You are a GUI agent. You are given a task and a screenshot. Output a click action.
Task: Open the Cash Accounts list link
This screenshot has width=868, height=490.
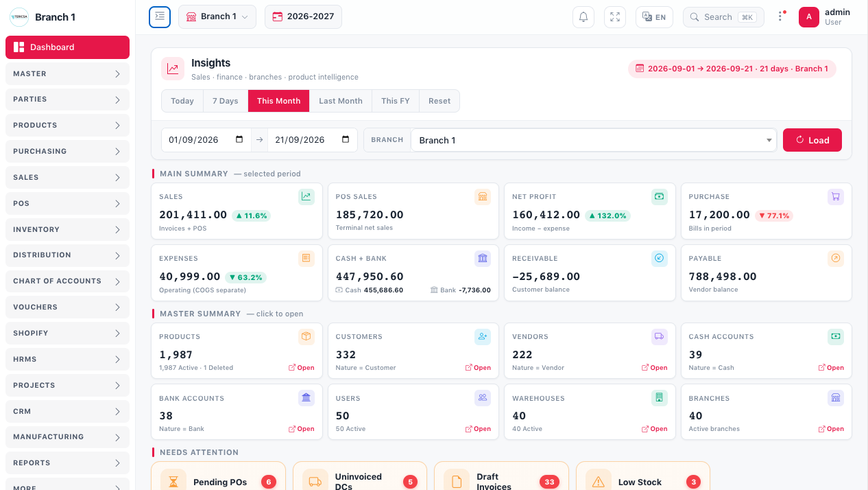pyautogui.click(x=831, y=368)
